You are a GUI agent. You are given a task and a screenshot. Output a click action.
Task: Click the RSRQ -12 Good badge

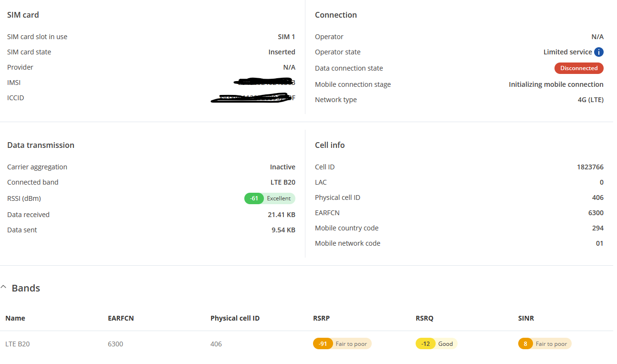tap(436, 343)
